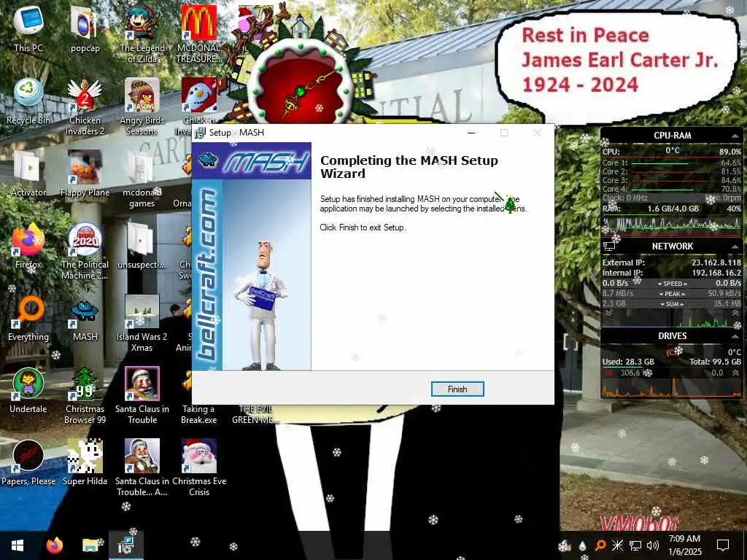This screenshot has height=560, width=747.
Task: Open the Super Hilda game icon
Action: pyautogui.click(x=85, y=462)
